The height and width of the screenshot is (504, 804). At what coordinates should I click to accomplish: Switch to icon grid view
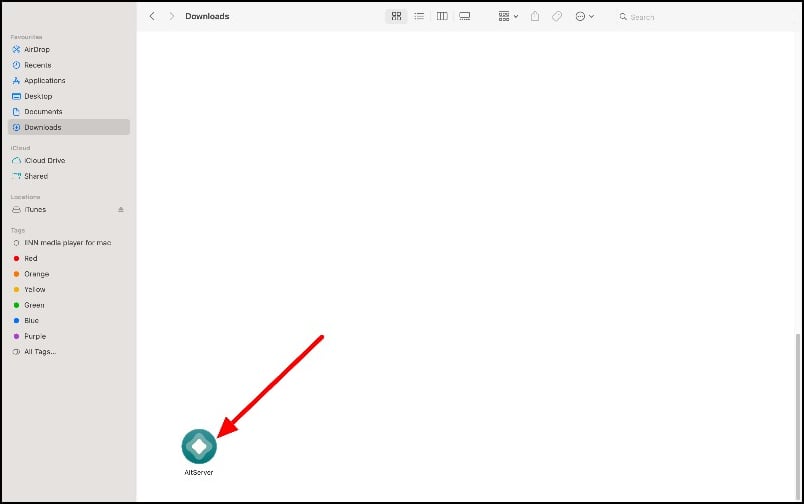coord(396,16)
